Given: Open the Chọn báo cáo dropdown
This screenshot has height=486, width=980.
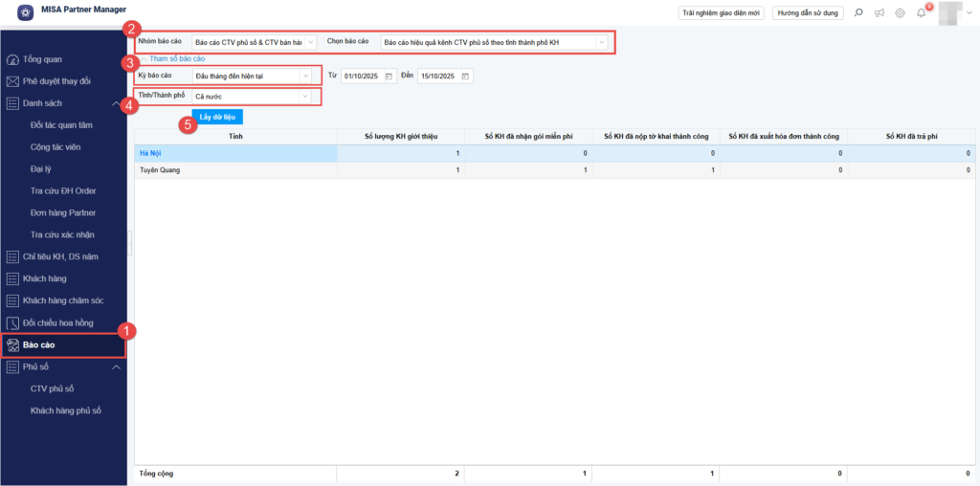Looking at the screenshot, I should (x=601, y=42).
